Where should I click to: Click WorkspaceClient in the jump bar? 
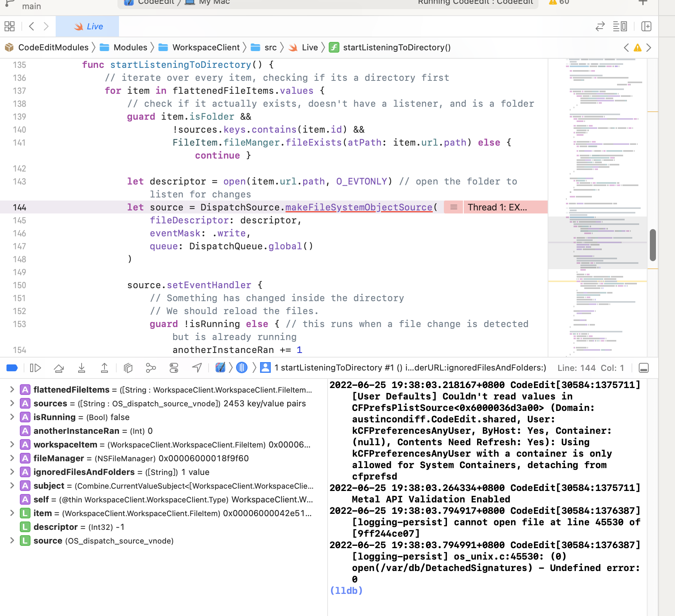click(199, 47)
